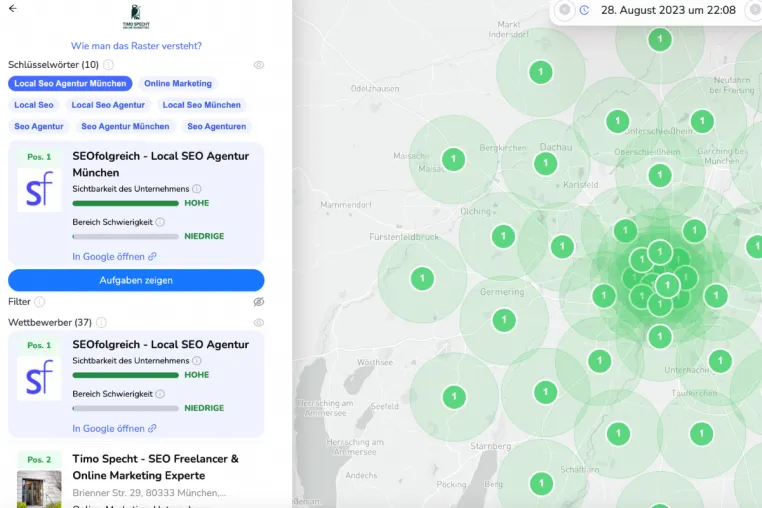This screenshot has height=508, width=762.
Task: Open 'In Google öffnen' link above Aufgaben zeigen
Action: click(x=114, y=257)
